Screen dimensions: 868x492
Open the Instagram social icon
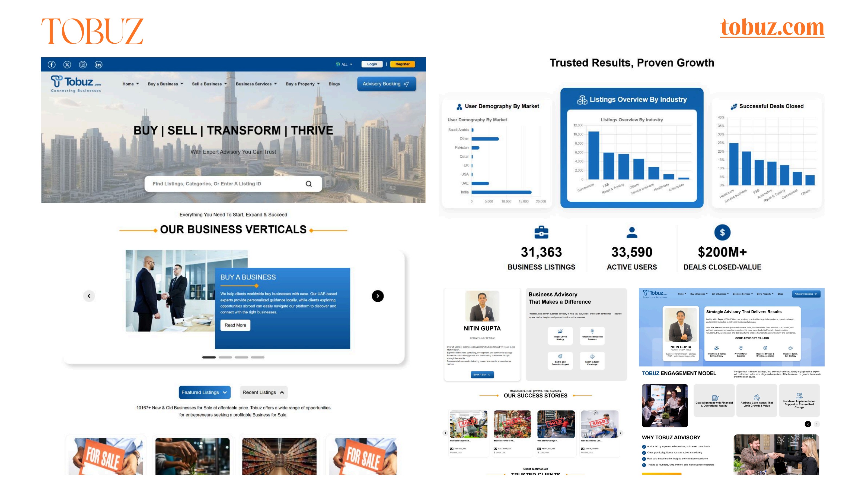point(83,65)
